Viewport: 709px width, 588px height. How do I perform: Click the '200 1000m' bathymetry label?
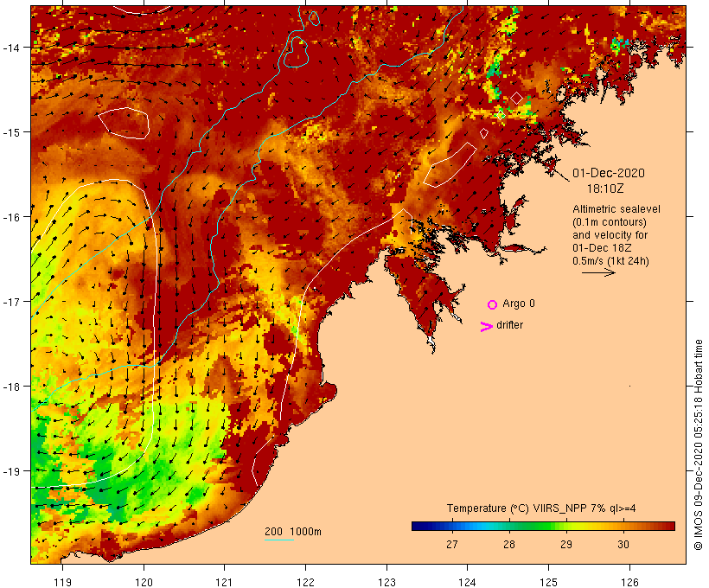(x=293, y=532)
